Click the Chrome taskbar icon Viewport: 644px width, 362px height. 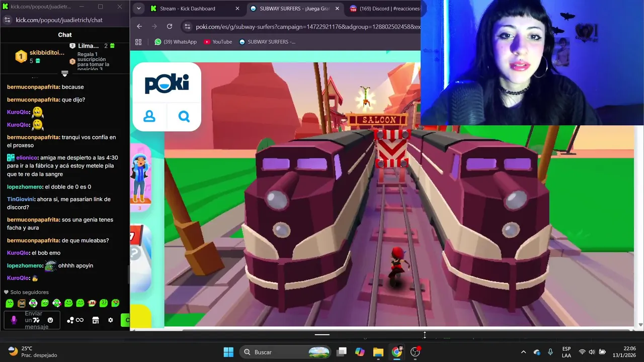397,352
